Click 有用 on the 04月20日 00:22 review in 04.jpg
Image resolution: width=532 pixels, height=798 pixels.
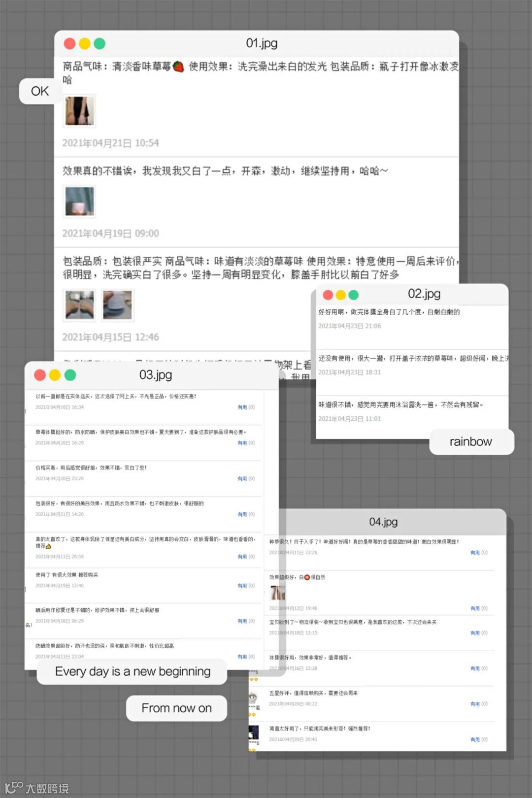click(x=475, y=704)
